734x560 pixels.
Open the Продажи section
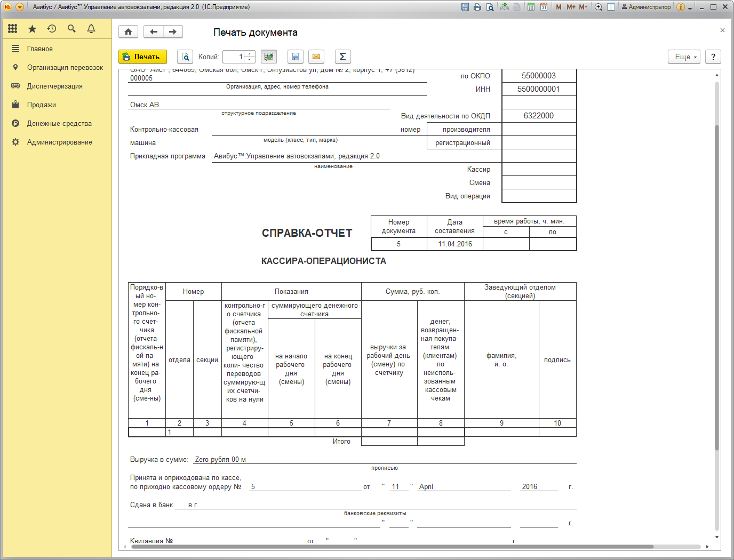[x=42, y=105]
